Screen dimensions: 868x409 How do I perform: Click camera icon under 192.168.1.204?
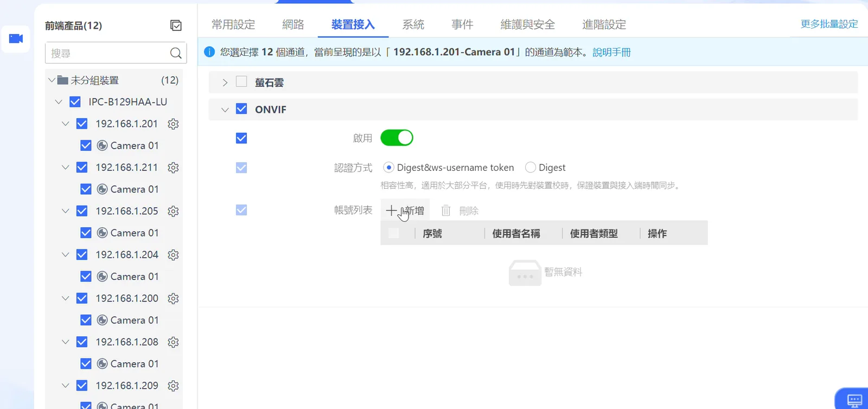tap(102, 277)
